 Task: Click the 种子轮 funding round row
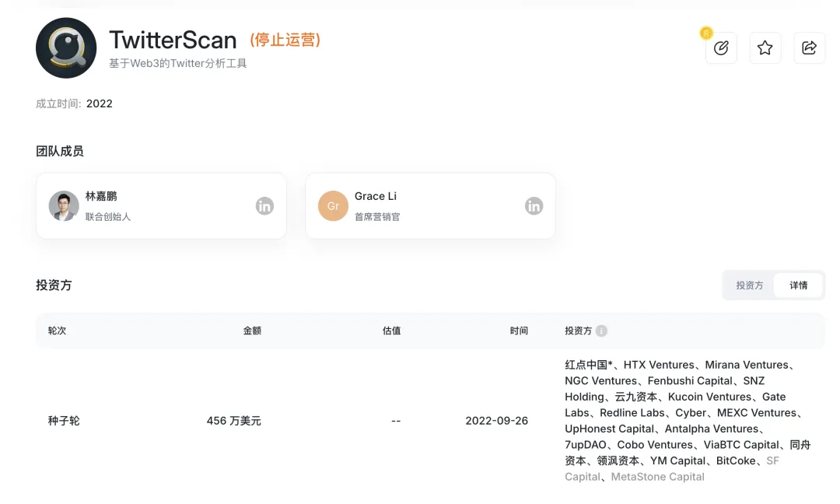(64, 420)
